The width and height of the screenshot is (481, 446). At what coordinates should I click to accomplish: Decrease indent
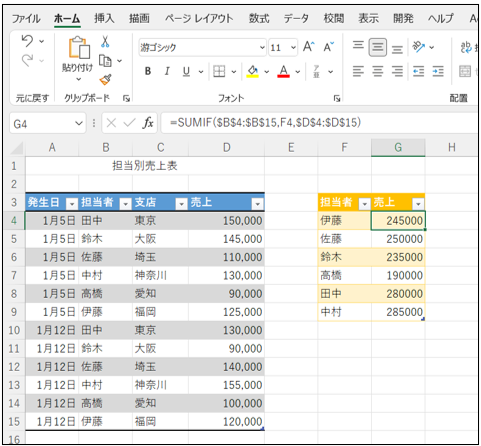tap(418, 71)
